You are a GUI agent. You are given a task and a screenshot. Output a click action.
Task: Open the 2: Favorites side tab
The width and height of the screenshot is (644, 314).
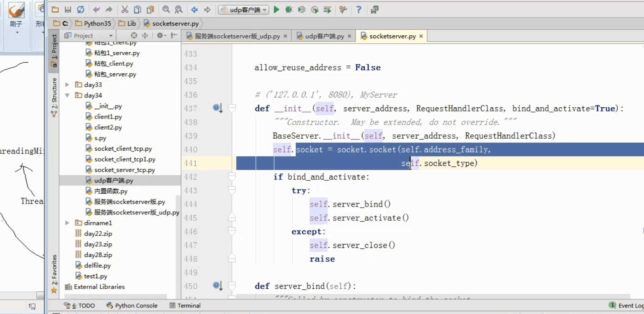tap(54, 274)
